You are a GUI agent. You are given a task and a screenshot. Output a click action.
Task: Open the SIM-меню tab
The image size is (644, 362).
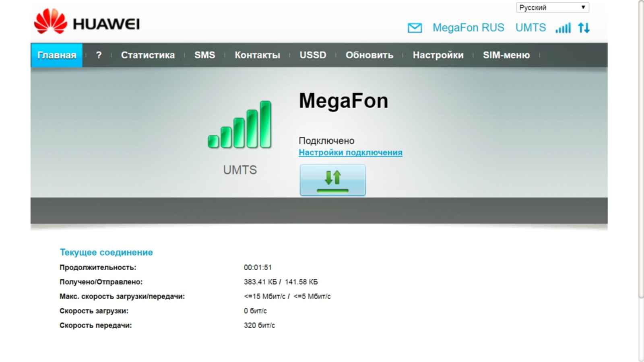click(506, 55)
